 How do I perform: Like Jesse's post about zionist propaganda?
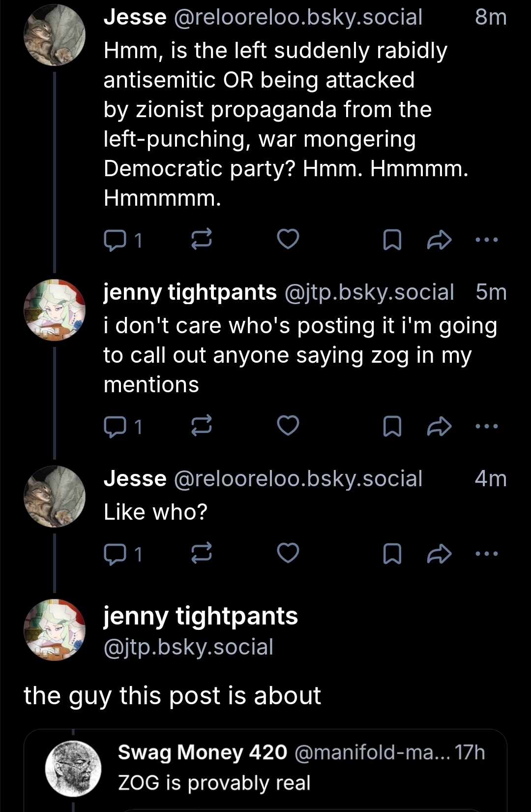[288, 239]
